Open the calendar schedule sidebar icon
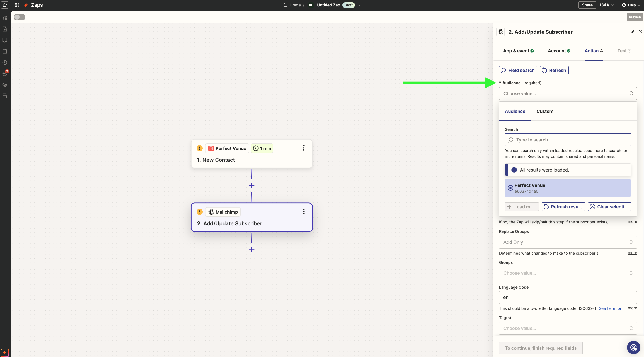This screenshot has height=357, width=644. (5, 51)
